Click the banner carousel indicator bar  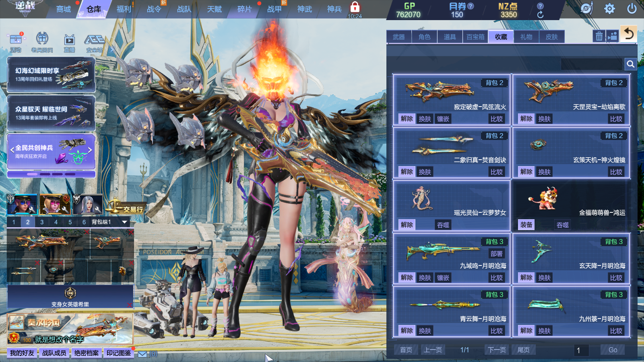(51, 174)
